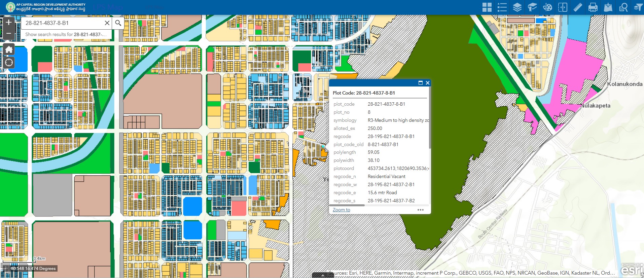The width and height of the screenshot is (644, 278).
Task: Run search with magnifier button
Action: 118,23
